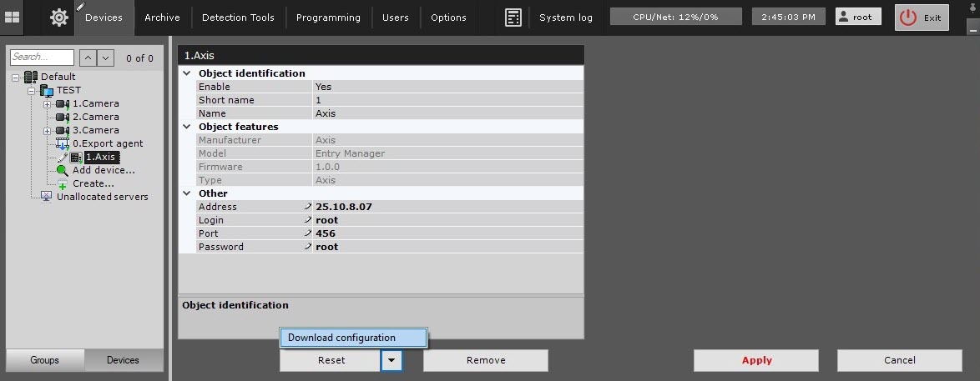Open the Archive tab

[x=162, y=18]
